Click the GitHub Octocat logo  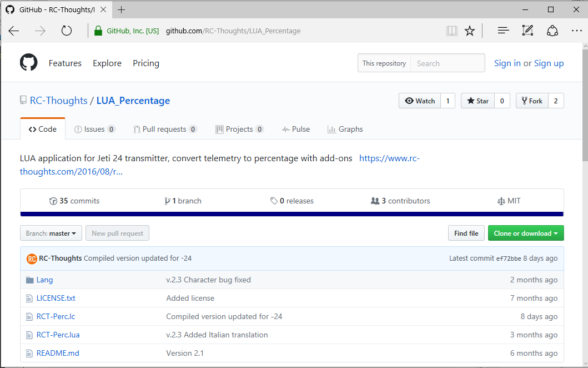click(x=28, y=62)
